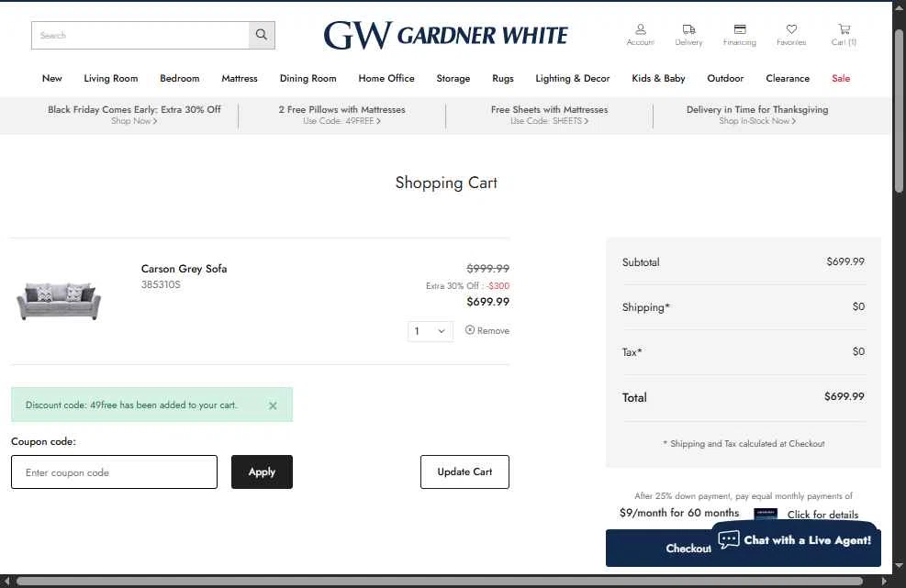Image resolution: width=906 pixels, height=588 pixels.
Task: Click Use Code: 49FREE link
Action: pos(341,121)
